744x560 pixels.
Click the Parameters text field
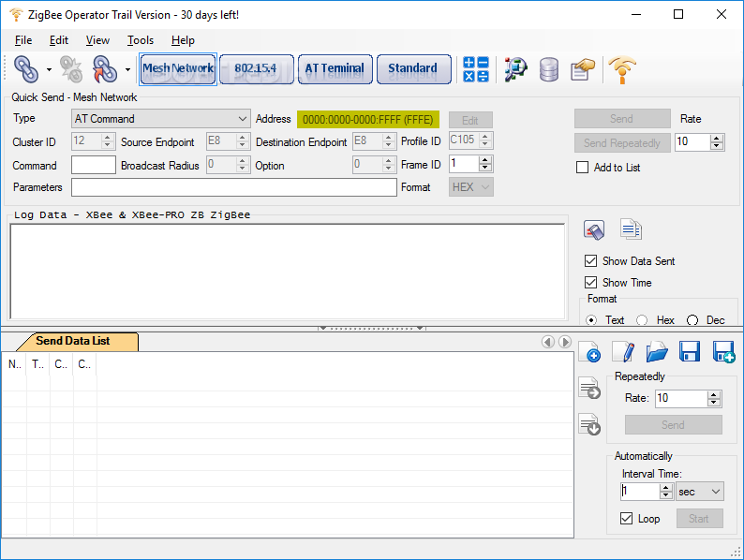[x=234, y=187]
